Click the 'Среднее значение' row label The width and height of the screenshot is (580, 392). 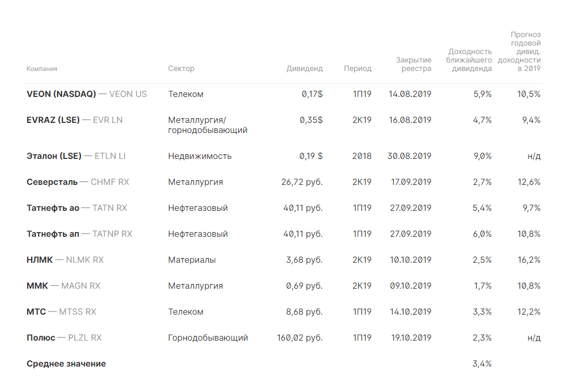66,363
